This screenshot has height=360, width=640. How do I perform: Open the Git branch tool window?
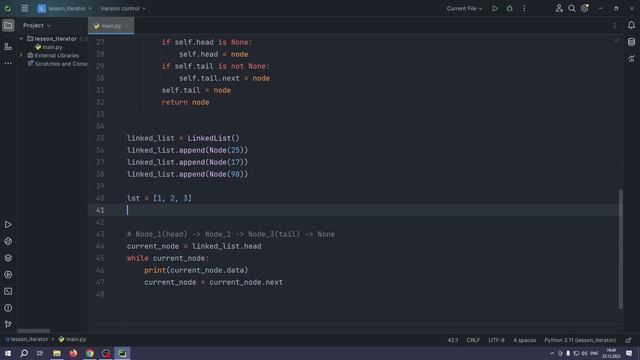tap(8, 324)
